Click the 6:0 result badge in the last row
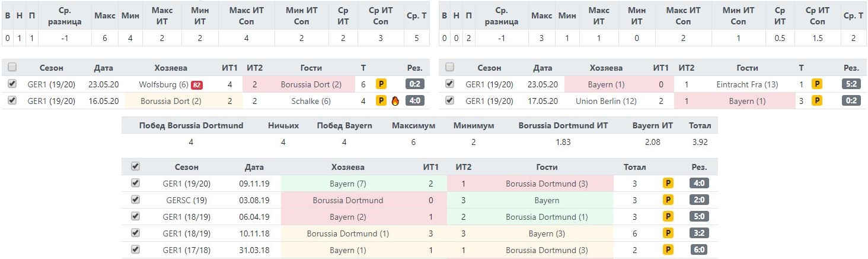The image size is (868, 259). click(699, 250)
